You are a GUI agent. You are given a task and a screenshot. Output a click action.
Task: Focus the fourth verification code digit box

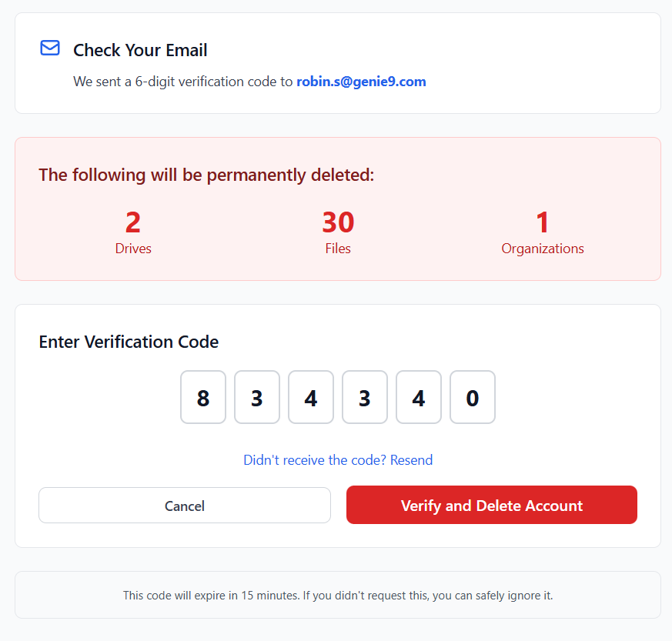[x=365, y=397]
